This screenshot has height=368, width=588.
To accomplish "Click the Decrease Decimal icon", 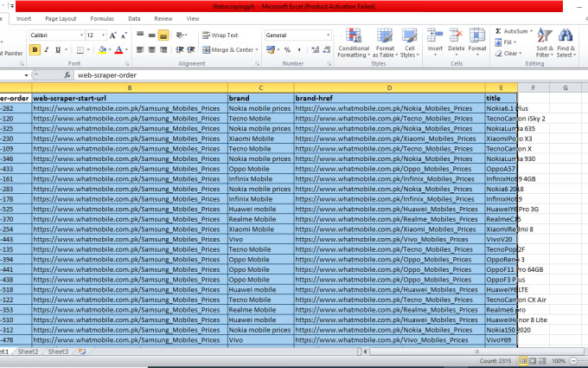I will pyautogui.click(x=327, y=49).
